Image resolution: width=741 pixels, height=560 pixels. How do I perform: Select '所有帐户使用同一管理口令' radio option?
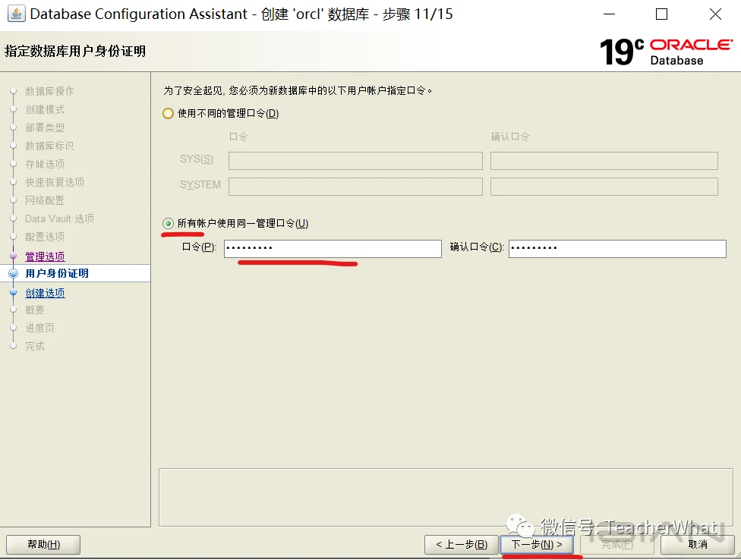(168, 223)
